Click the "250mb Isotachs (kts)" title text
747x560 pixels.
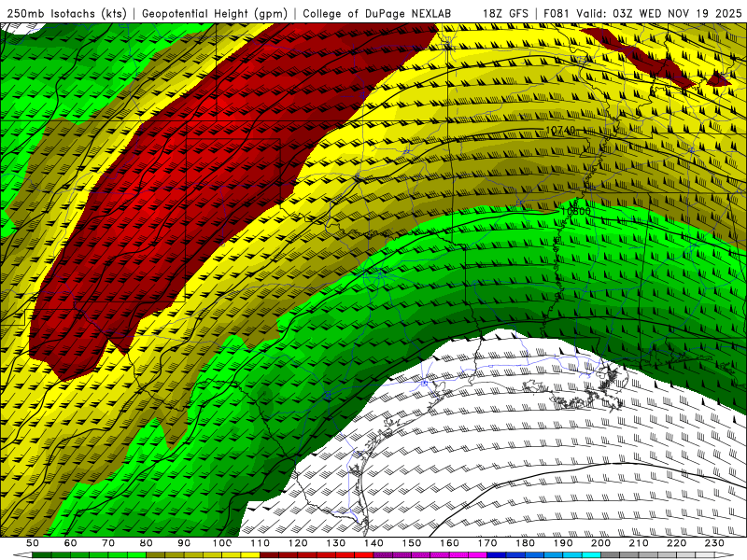[x=66, y=14]
